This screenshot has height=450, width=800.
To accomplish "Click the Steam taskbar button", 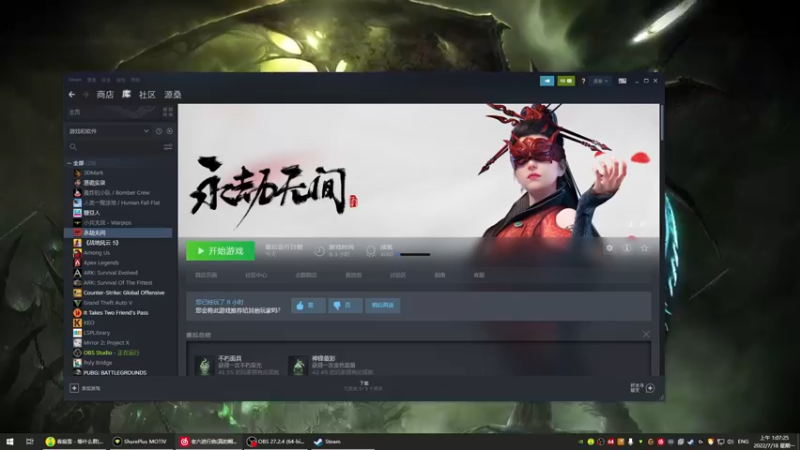I will coord(342,441).
